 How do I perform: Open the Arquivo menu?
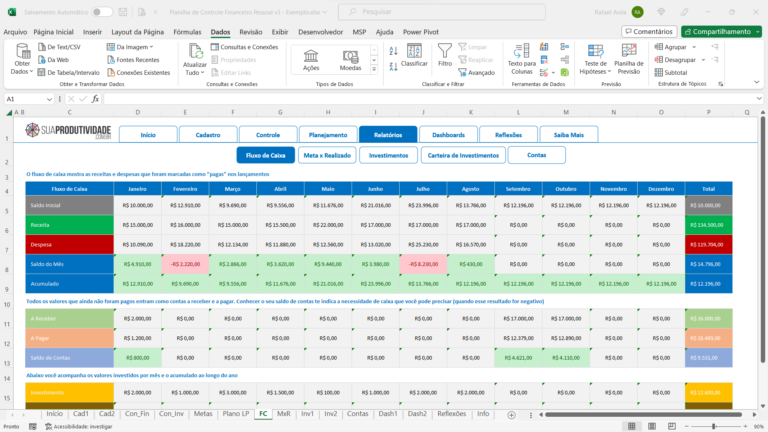tap(15, 32)
